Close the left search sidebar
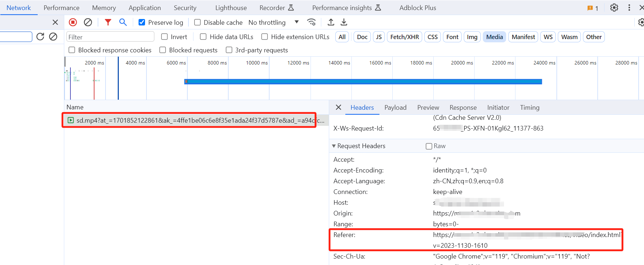This screenshot has height=265, width=644. point(55,22)
